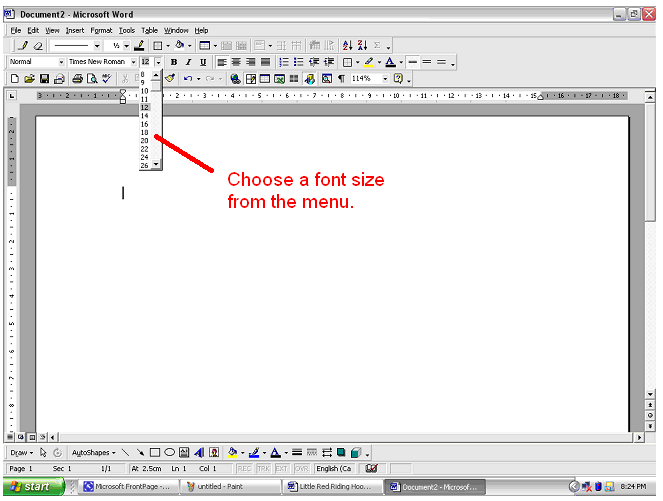Click the Highlight color marker icon
This screenshot has width=663, height=501.
click(369, 62)
